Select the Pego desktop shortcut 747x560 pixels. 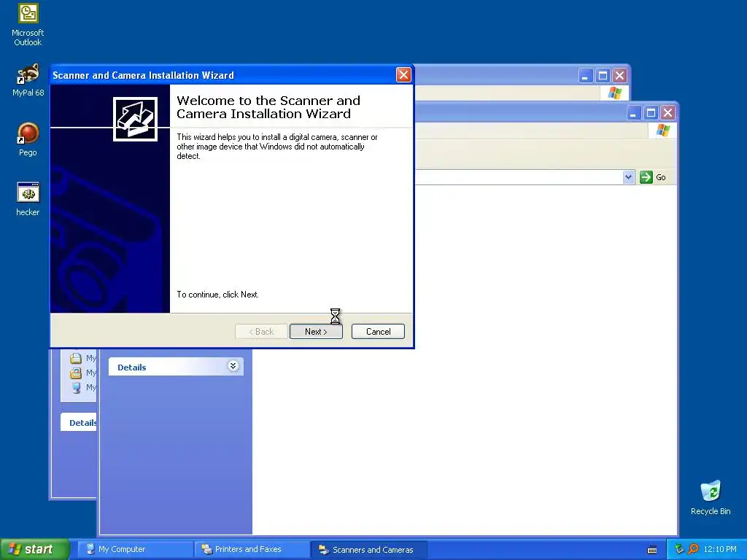click(x=28, y=139)
